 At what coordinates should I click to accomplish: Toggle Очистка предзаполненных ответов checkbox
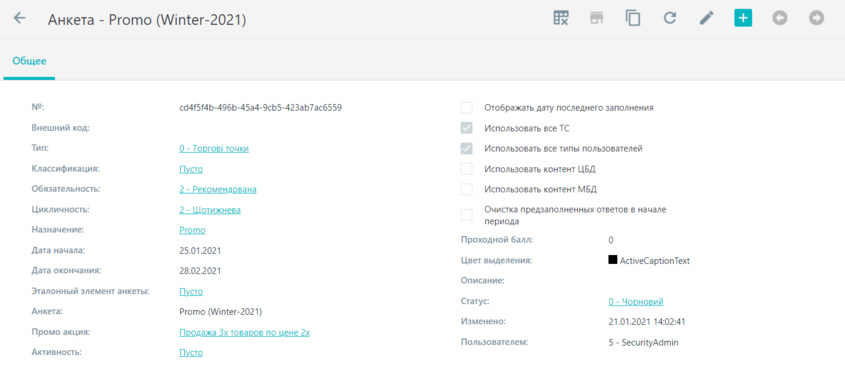[x=467, y=215]
